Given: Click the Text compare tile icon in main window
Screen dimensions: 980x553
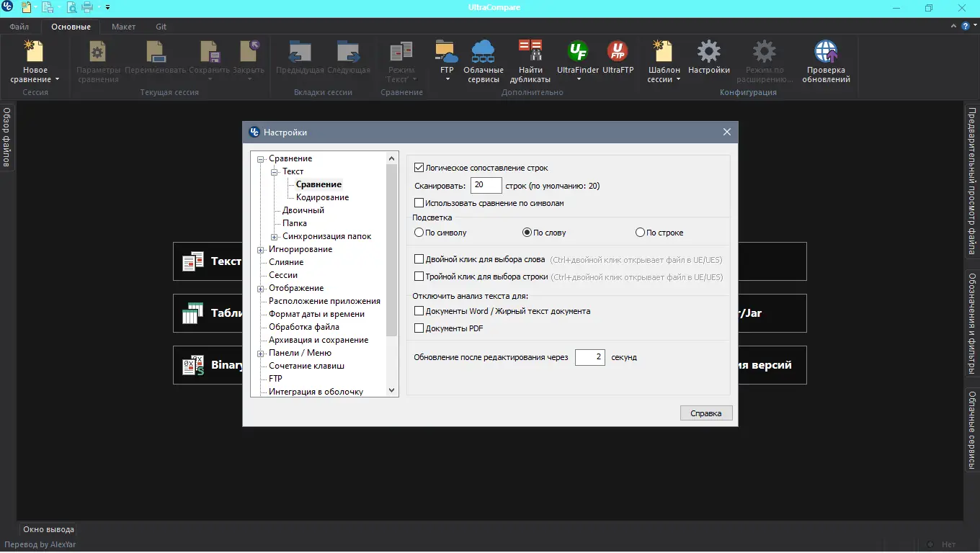Looking at the screenshot, I should 193,261.
